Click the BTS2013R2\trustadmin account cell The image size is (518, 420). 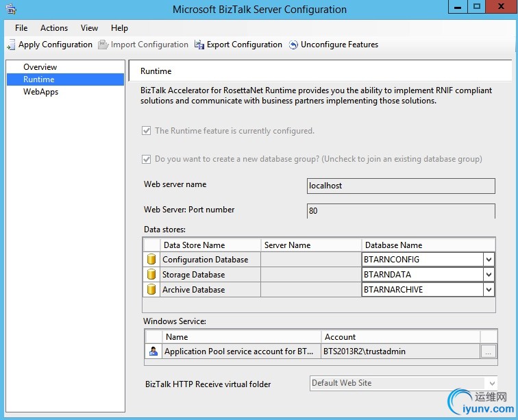tap(401, 351)
